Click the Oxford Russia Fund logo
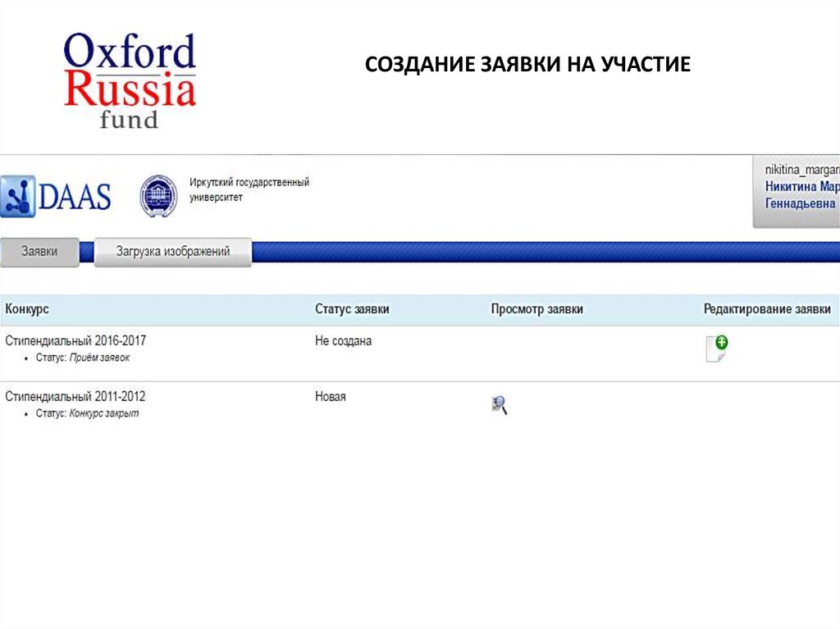The width and height of the screenshot is (840, 629). [130, 80]
